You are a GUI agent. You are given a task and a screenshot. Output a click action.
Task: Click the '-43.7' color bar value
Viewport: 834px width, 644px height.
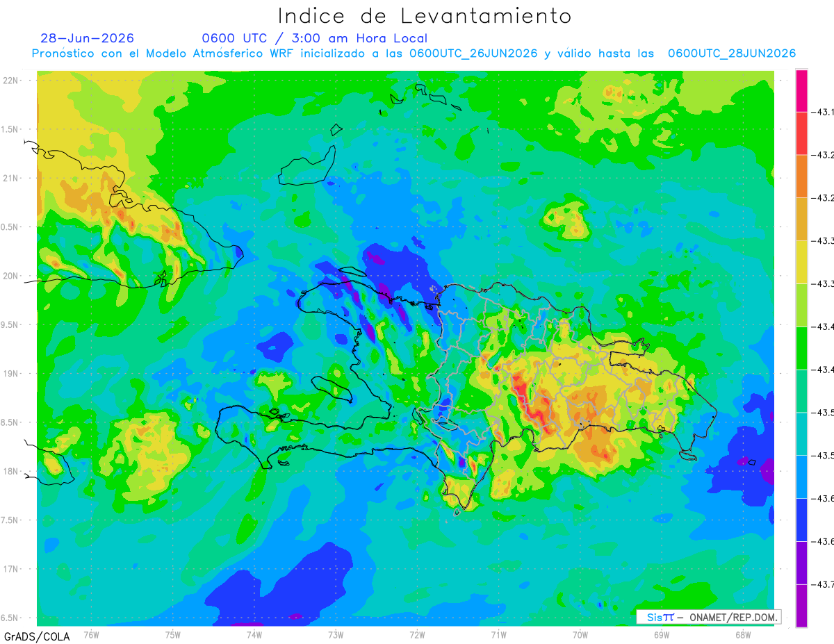pyautogui.click(x=824, y=585)
